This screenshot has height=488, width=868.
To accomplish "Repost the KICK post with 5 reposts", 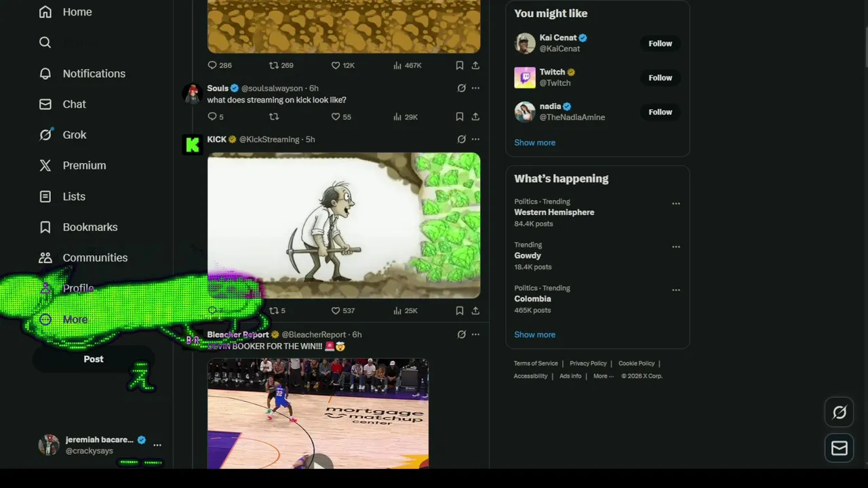I will coord(277,310).
